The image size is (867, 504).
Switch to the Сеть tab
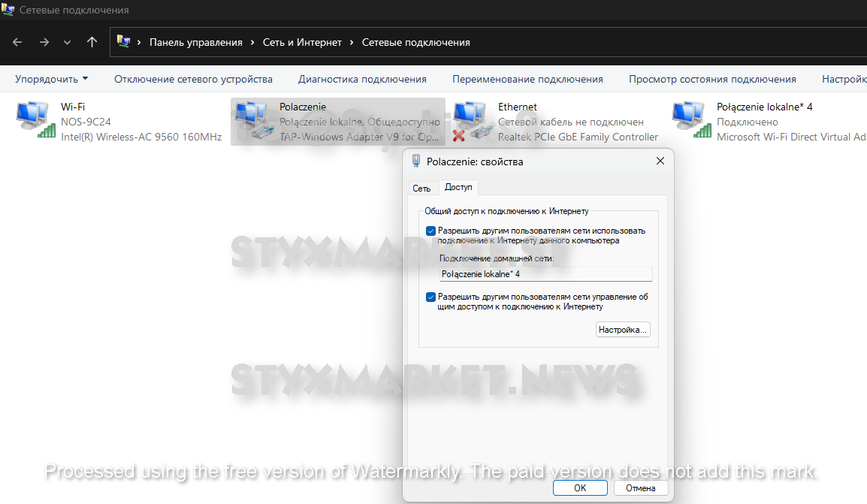click(421, 189)
